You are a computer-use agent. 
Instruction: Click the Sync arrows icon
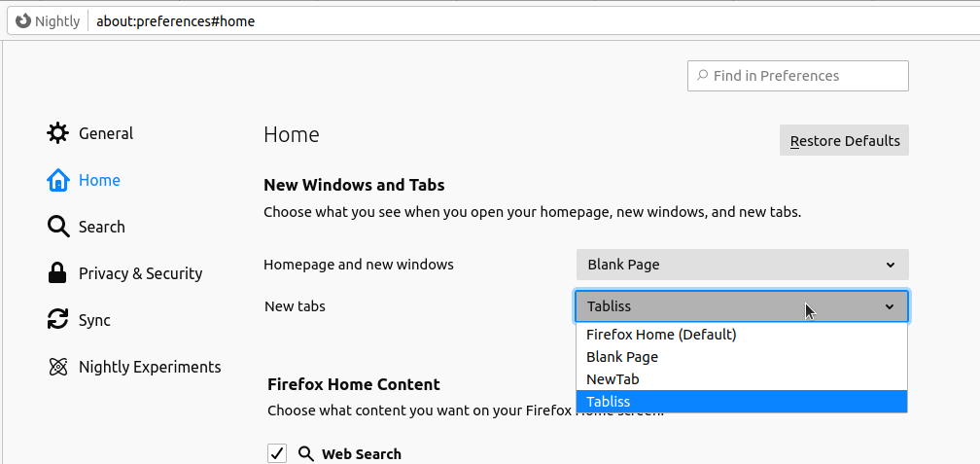pyautogui.click(x=57, y=319)
